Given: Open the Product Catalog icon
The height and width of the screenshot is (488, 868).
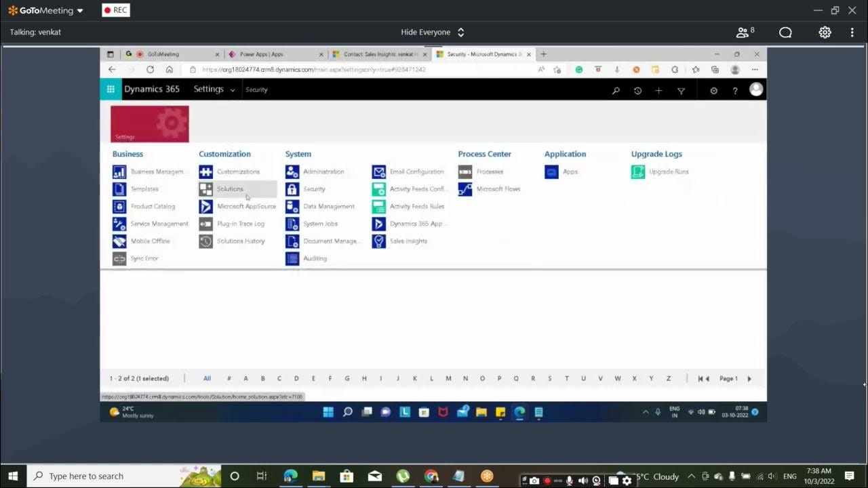Looking at the screenshot, I should (119, 207).
